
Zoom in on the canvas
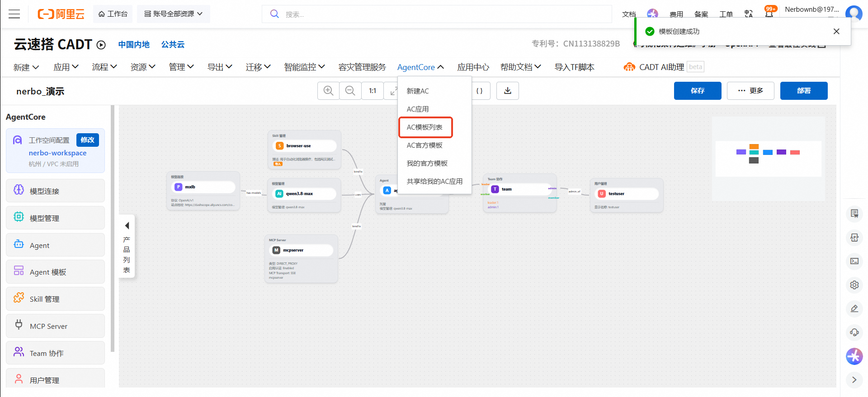[328, 91]
